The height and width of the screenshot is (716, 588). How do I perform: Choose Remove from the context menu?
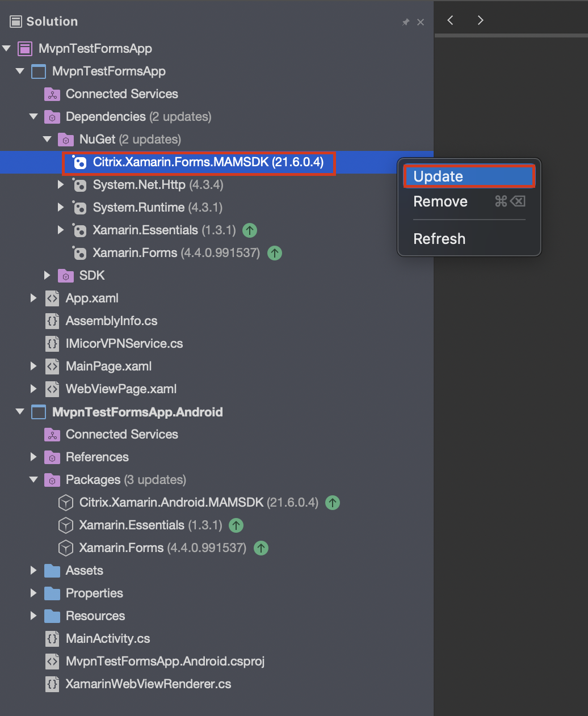(x=440, y=201)
